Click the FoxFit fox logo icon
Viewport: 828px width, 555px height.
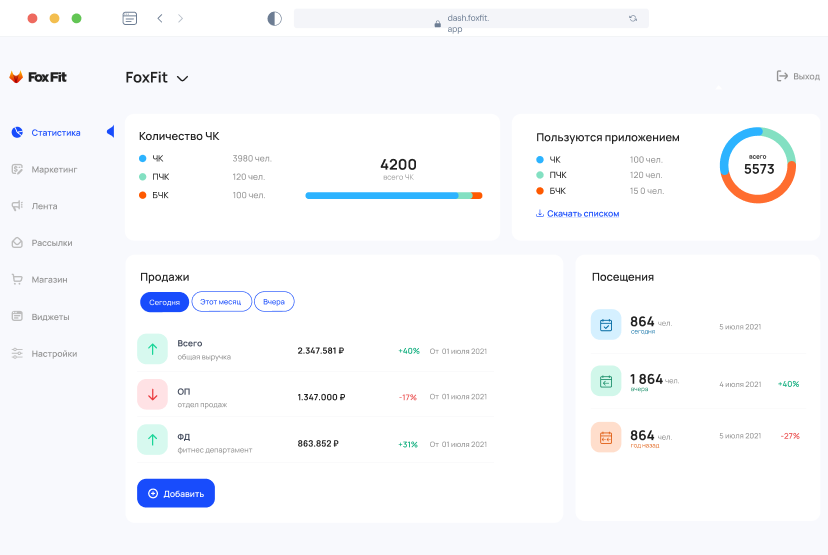coord(16,77)
